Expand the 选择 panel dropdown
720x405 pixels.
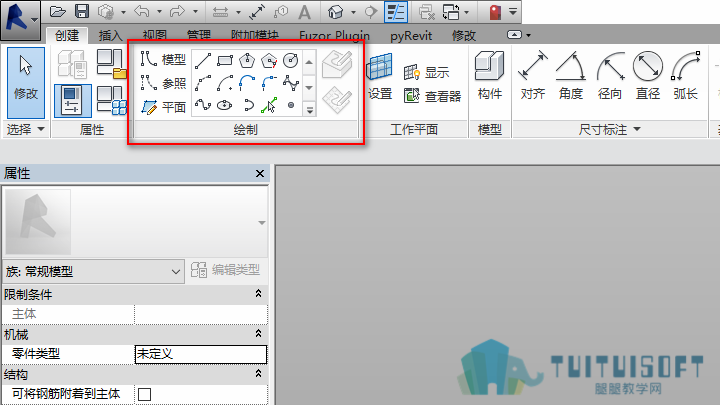pos(41,129)
